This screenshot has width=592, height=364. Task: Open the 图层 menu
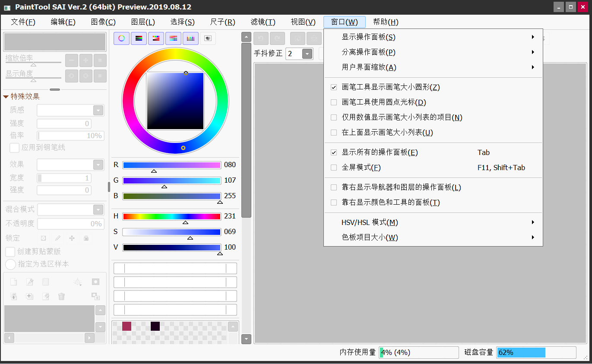(143, 22)
